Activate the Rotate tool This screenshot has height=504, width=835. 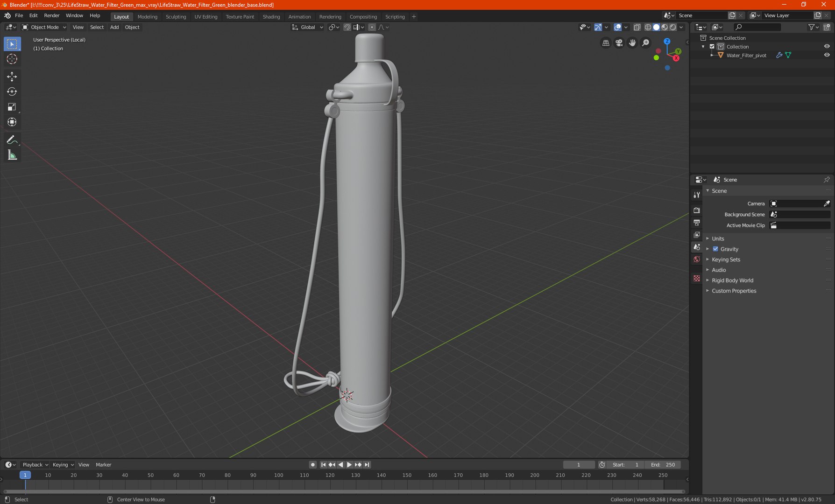click(12, 92)
